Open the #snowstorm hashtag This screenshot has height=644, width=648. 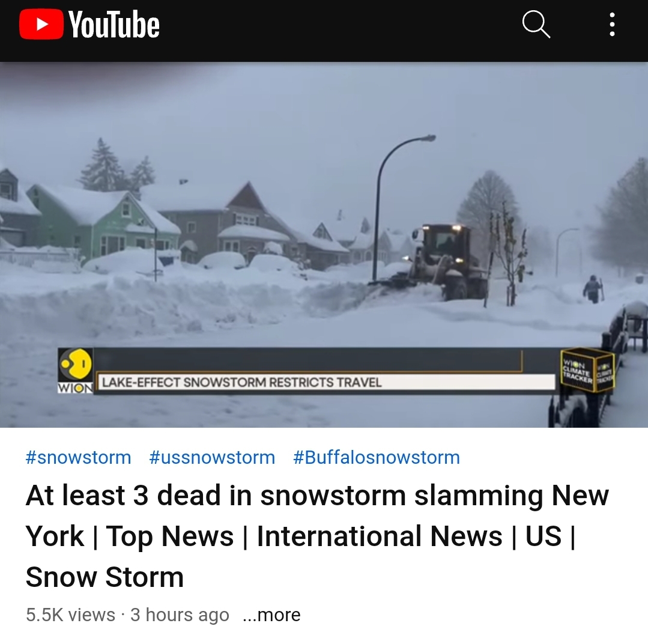[x=79, y=458]
